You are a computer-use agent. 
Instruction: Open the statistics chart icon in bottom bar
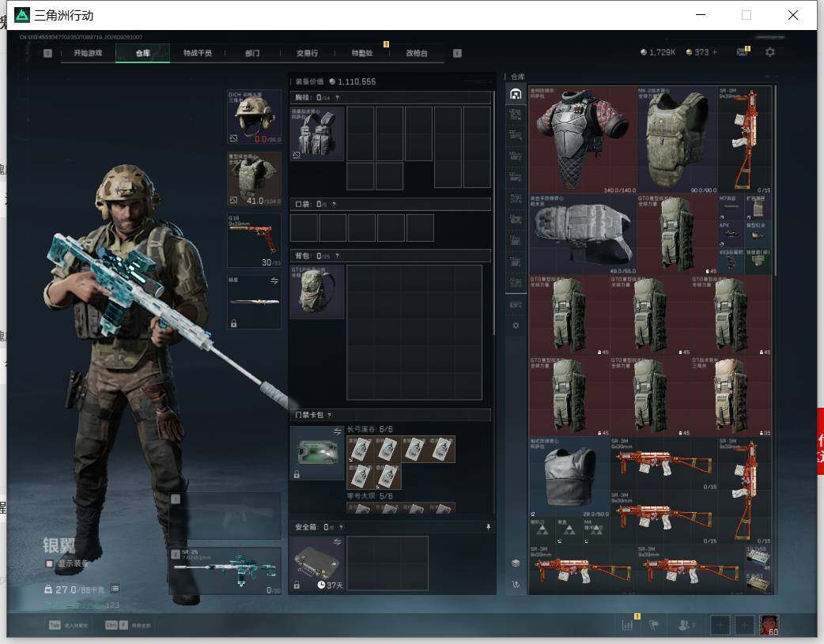point(627,625)
